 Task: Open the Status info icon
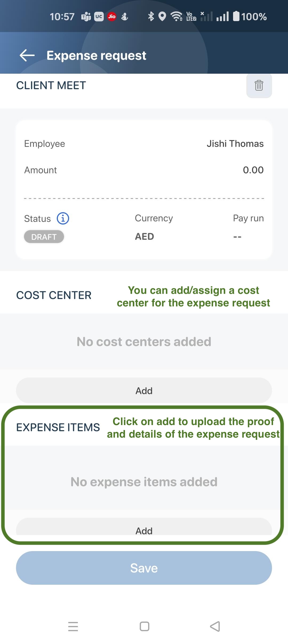[x=63, y=218]
